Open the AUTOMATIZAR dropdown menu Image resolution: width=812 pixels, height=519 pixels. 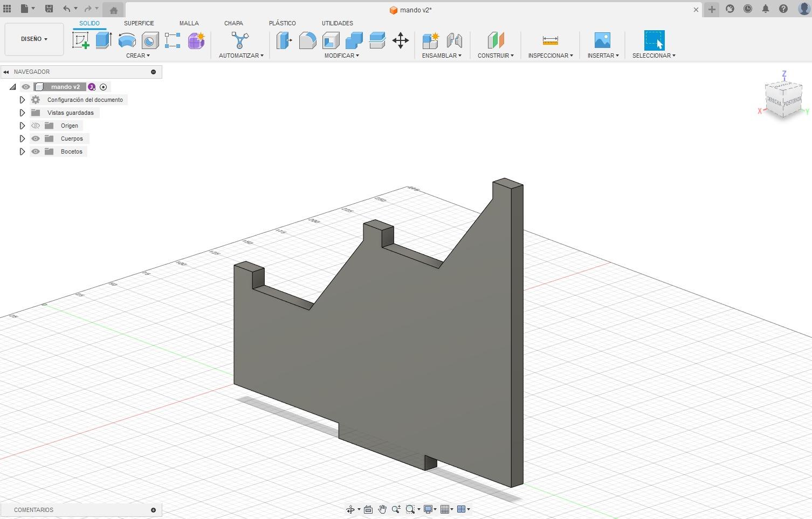(241, 56)
